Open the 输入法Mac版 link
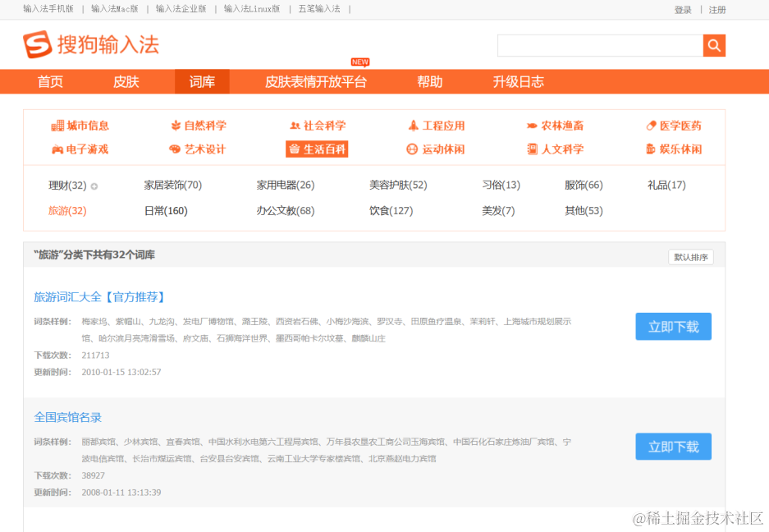769x532 pixels. pos(114,9)
